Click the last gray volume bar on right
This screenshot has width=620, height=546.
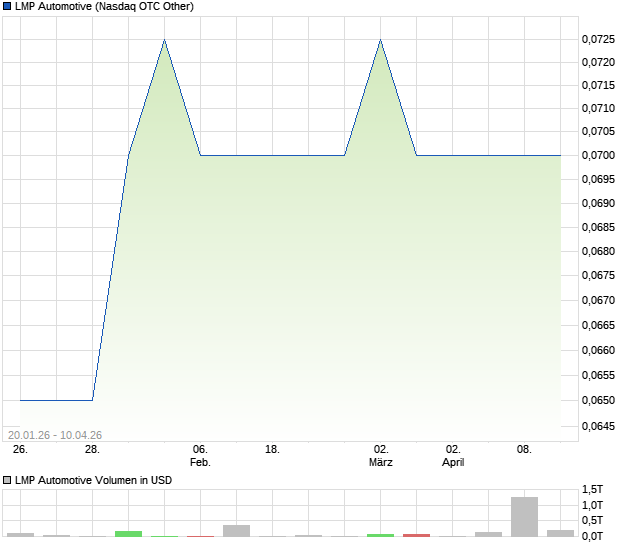tap(560, 533)
